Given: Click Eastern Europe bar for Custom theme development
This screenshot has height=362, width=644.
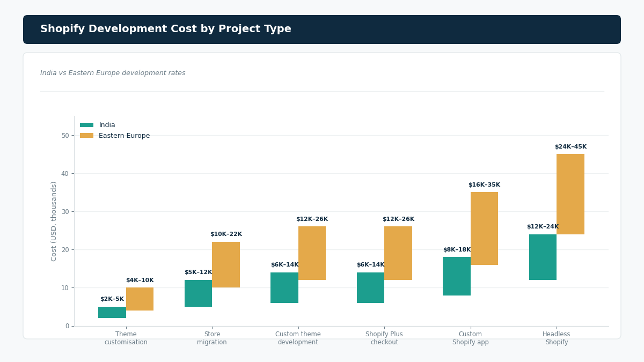Looking at the screenshot, I should 312,253.
